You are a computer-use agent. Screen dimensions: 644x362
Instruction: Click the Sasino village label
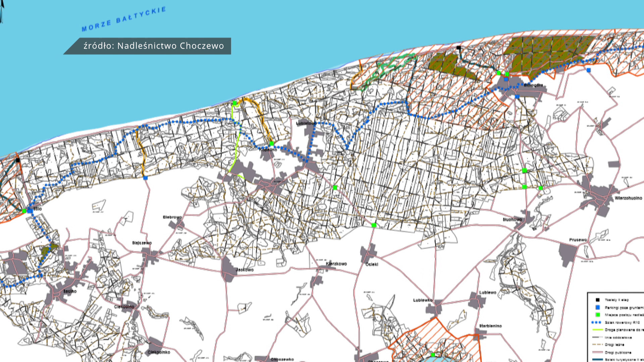pos(70,291)
